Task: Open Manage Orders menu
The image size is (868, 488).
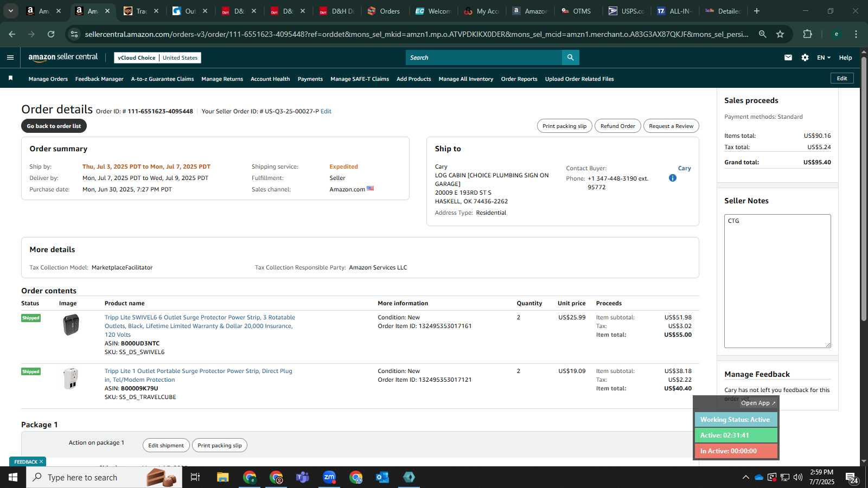Action: 48,79
